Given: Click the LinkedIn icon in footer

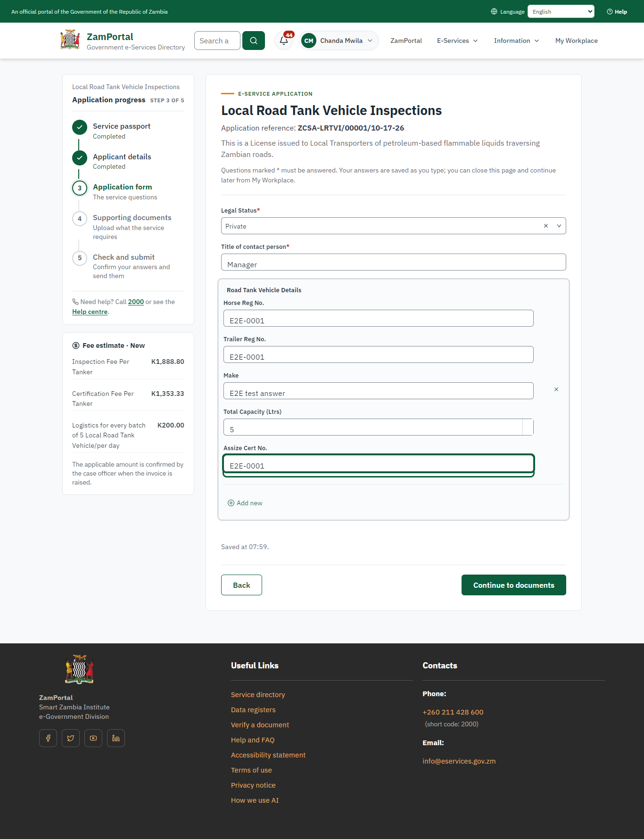Looking at the screenshot, I should [x=116, y=738].
